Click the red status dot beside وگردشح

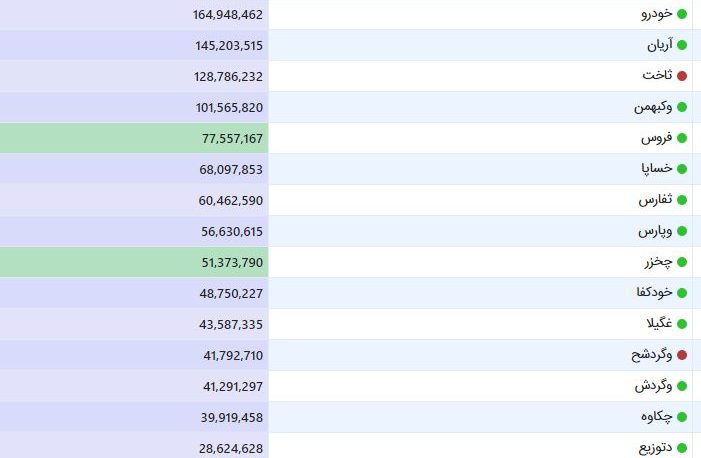682,355
